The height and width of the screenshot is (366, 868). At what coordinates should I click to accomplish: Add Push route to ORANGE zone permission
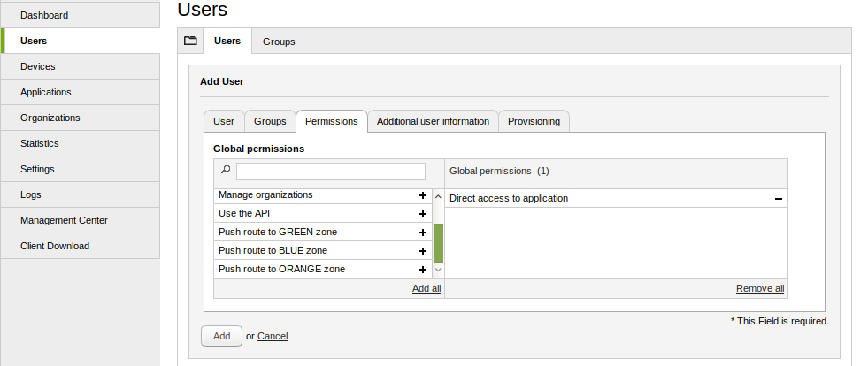coord(423,270)
